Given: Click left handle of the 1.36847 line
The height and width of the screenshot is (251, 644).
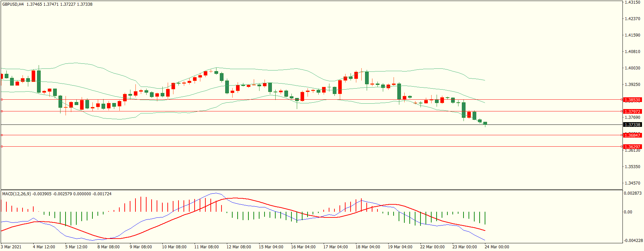Looking at the screenshot, I should 2,135.
